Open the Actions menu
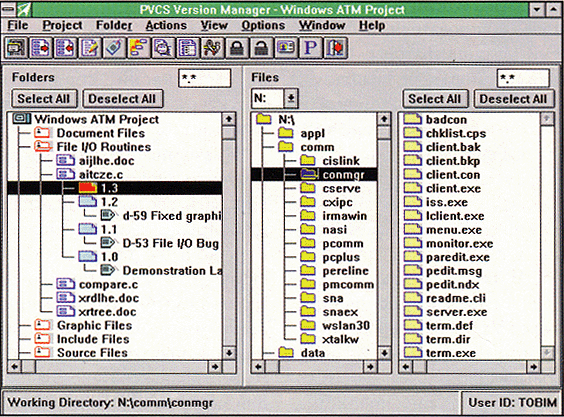Viewport: 564px width, 417px height. (166, 25)
